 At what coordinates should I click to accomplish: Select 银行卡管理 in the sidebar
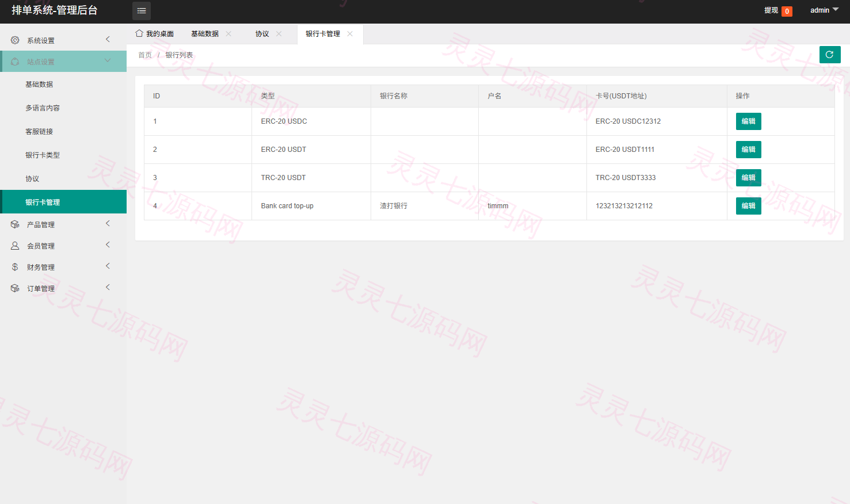(x=63, y=202)
